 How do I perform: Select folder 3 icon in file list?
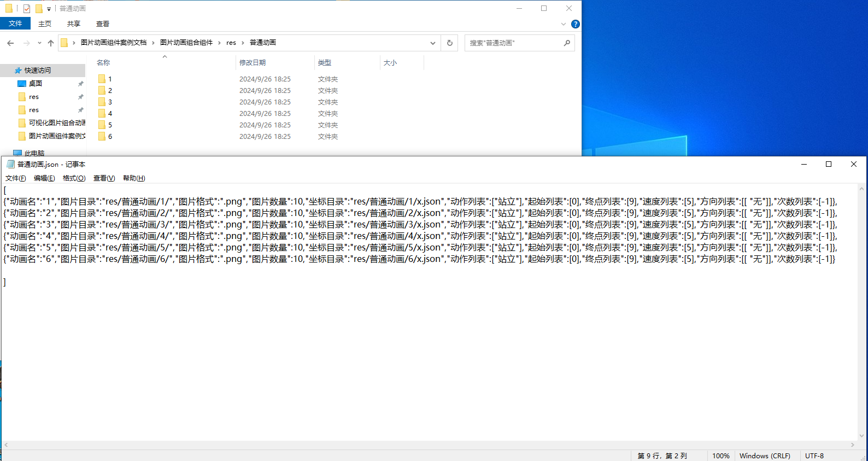pos(102,102)
